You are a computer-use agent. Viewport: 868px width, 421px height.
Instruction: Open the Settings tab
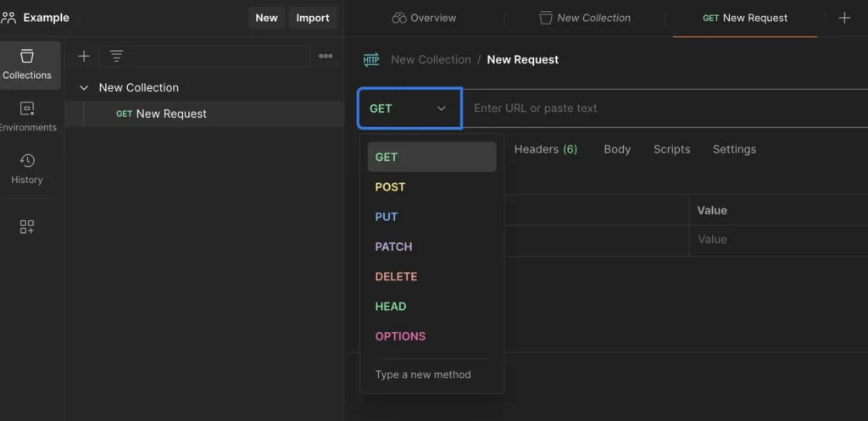coord(734,149)
